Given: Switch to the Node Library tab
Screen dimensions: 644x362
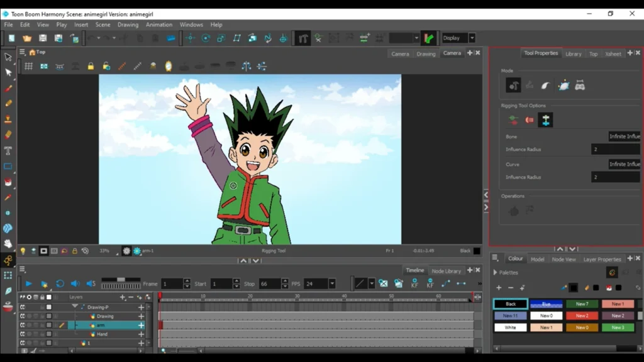Looking at the screenshot, I should (x=447, y=271).
